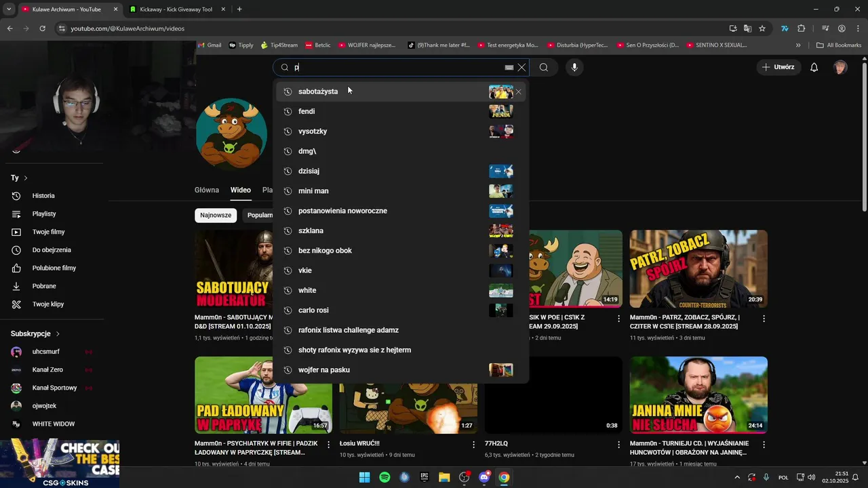Click the magnifier search button
Screen dimensions: 868x488
[544, 67]
